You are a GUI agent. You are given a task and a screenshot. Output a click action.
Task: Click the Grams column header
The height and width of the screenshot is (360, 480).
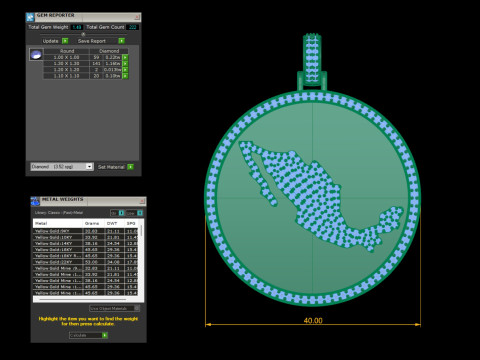[93, 223]
